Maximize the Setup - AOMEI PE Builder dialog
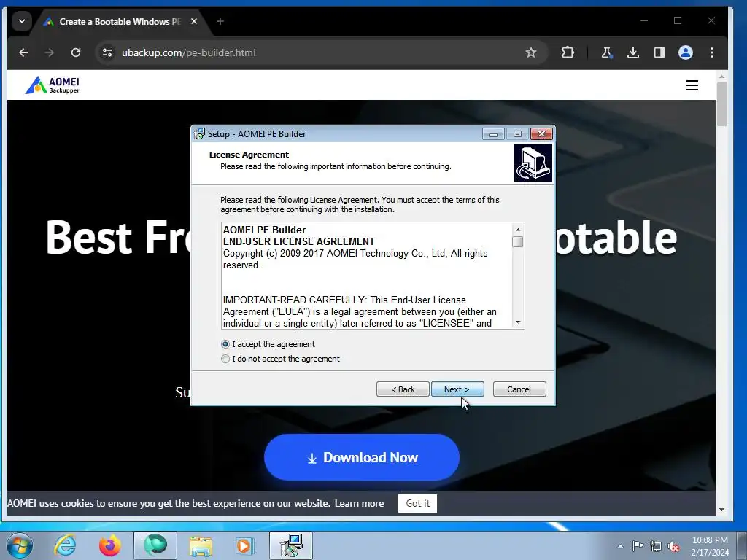Viewport: 747px width, 560px height. [x=517, y=134]
